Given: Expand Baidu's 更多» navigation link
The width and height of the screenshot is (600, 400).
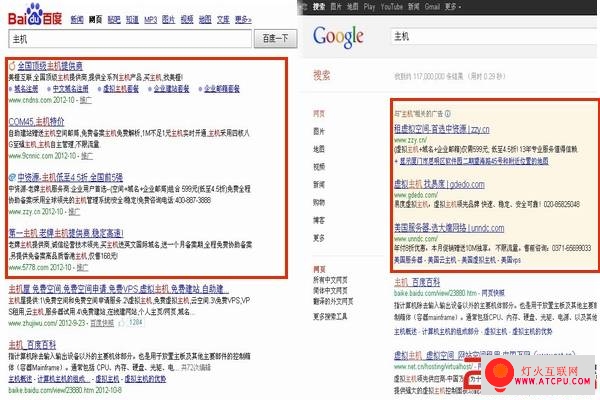Looking at the screenshot, I should click(243, 20).
